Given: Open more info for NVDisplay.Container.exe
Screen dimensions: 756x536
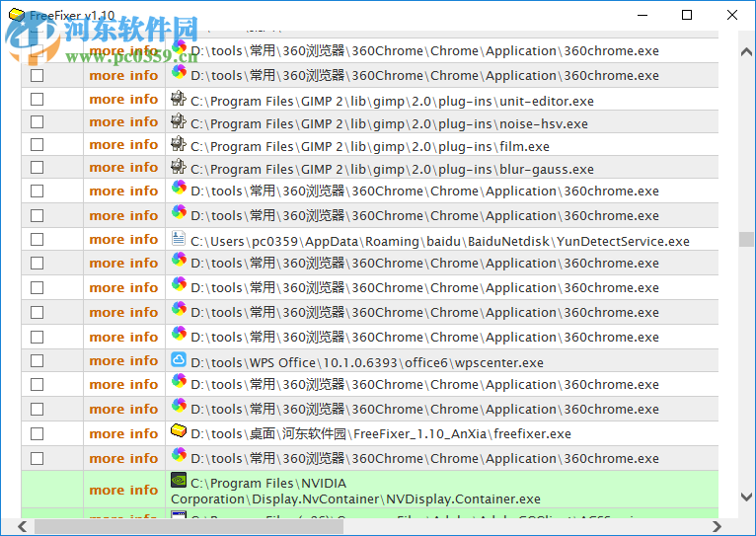Looking at the screenshot, I should 123,491.
